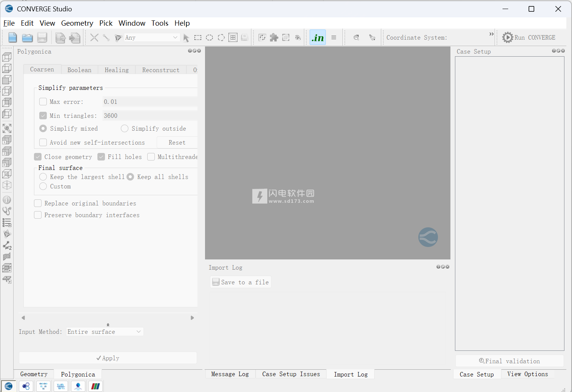The height and width of the screenshot is (392, 572).
Task: Select view cube icon labeled 1
Action: (x=7, y=140)
